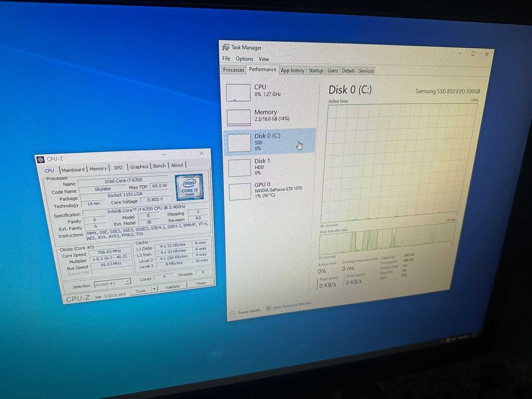Click the 8 MBytes Level 3 cache value
Screen dimensions: 532x399
pyautogui.click(x=174, y=263)
